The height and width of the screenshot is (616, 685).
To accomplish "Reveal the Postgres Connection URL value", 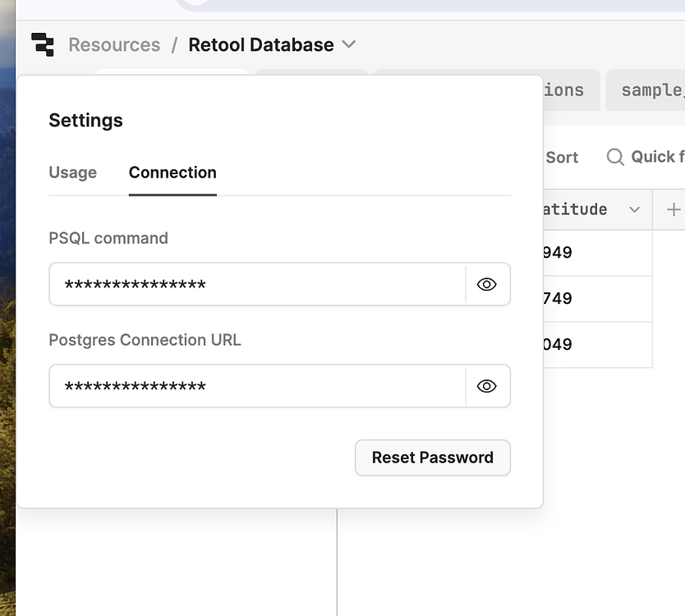I will point(487,386).
